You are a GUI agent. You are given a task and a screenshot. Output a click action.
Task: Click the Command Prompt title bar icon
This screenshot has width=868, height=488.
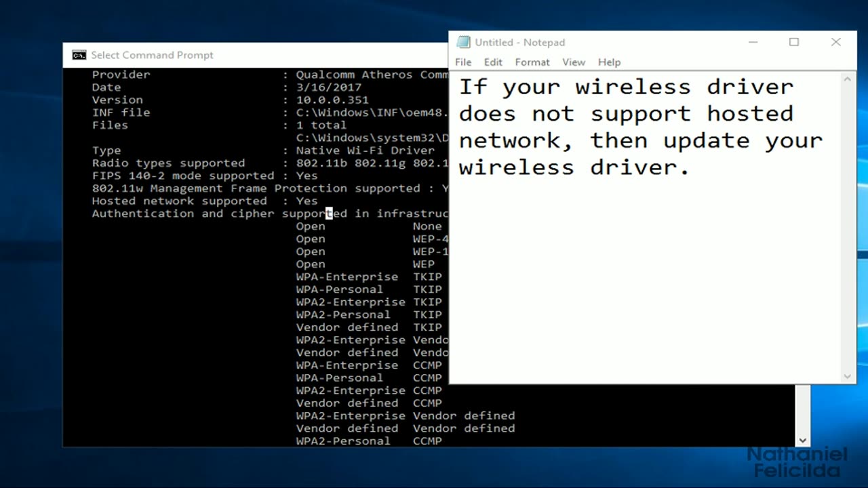point(79,55)
